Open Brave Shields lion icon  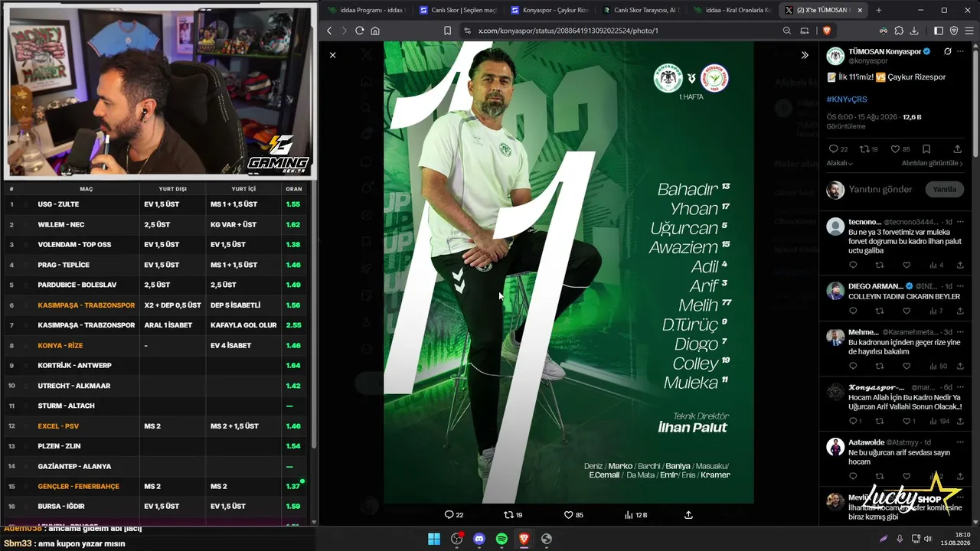coord(827,31)
